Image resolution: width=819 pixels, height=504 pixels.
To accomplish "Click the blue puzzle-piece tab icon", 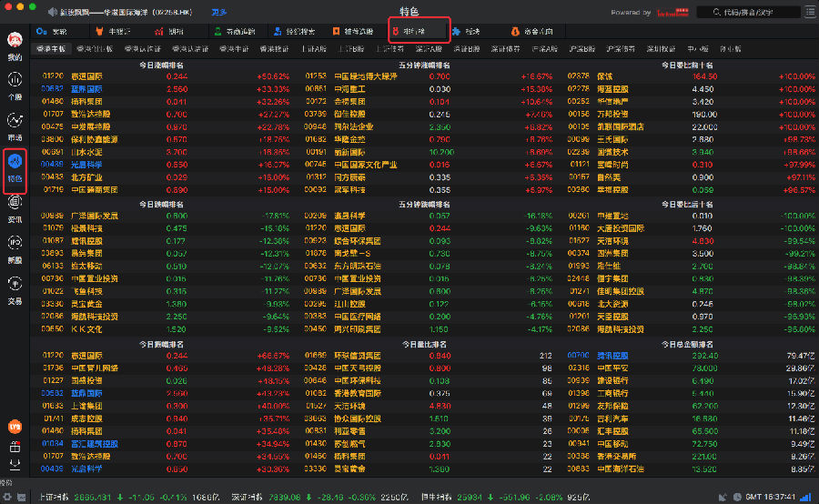I will point(456,31).
